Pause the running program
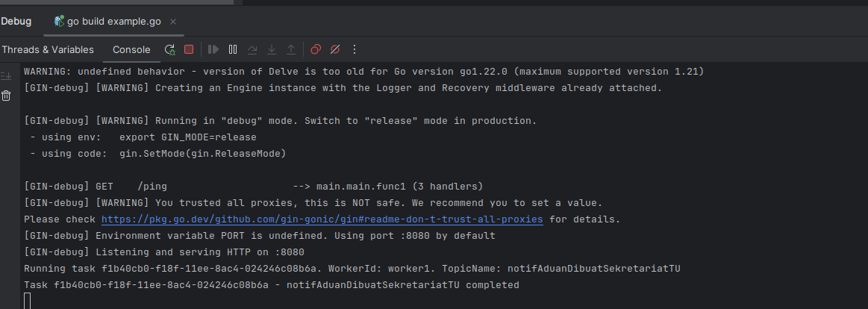Screen dimensions: 868x309 [x=233, y=49]
